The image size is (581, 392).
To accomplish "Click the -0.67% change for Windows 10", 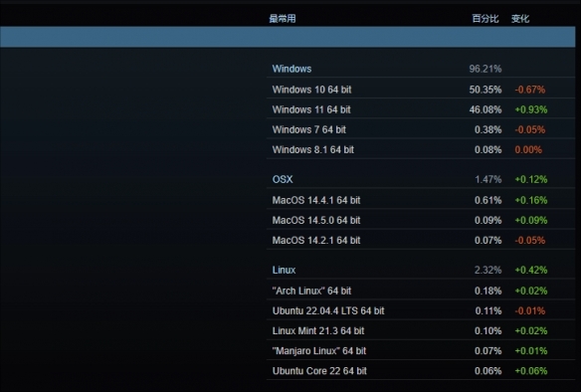I will coord(530,90).
